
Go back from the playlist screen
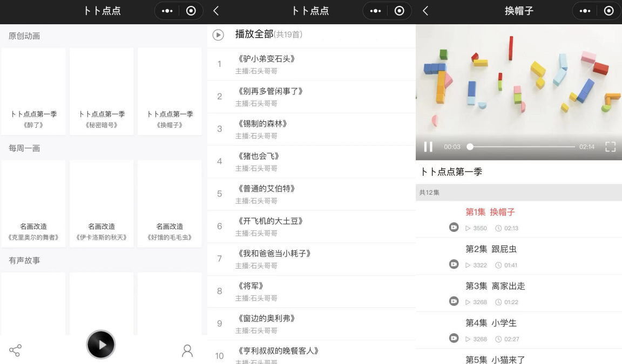point(216,11)
